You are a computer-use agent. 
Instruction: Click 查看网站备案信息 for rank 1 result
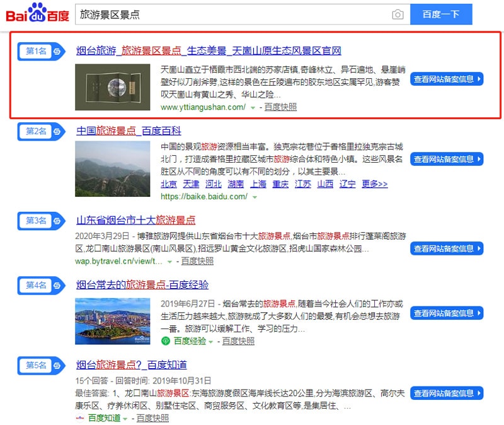(x=447, y=79)
